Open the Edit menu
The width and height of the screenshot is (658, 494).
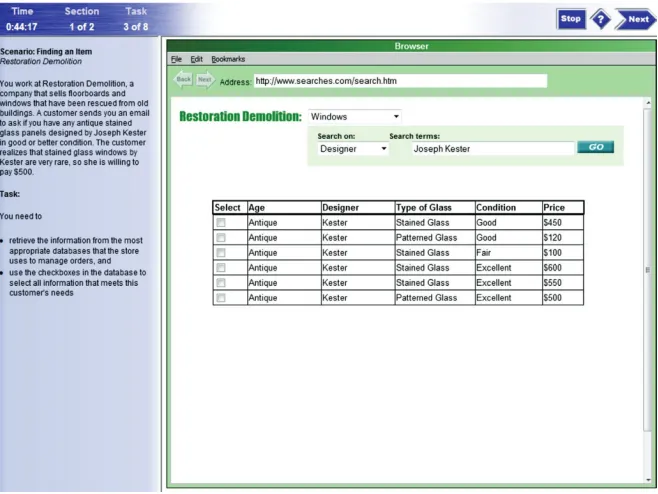[196, 59]
